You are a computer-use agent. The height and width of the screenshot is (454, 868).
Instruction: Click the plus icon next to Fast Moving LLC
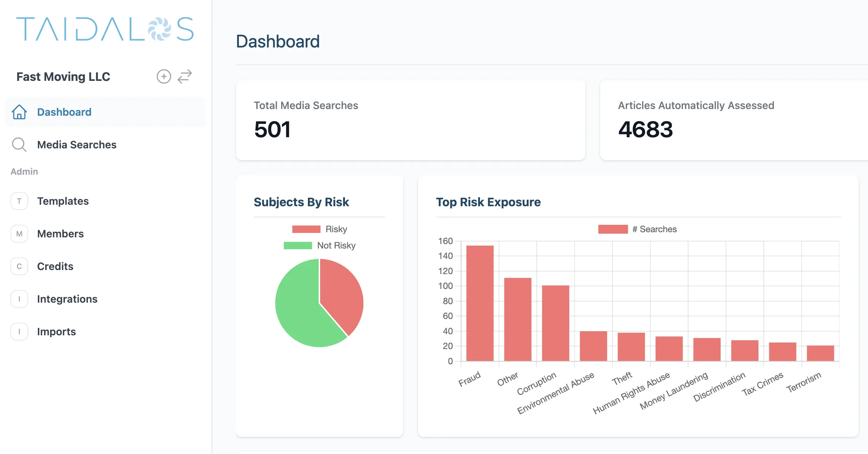coord(164,76)
